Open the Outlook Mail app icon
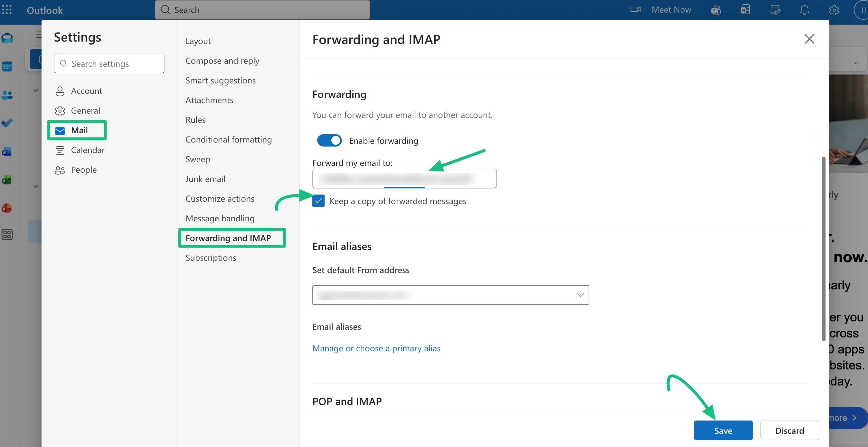 (7, 38)
